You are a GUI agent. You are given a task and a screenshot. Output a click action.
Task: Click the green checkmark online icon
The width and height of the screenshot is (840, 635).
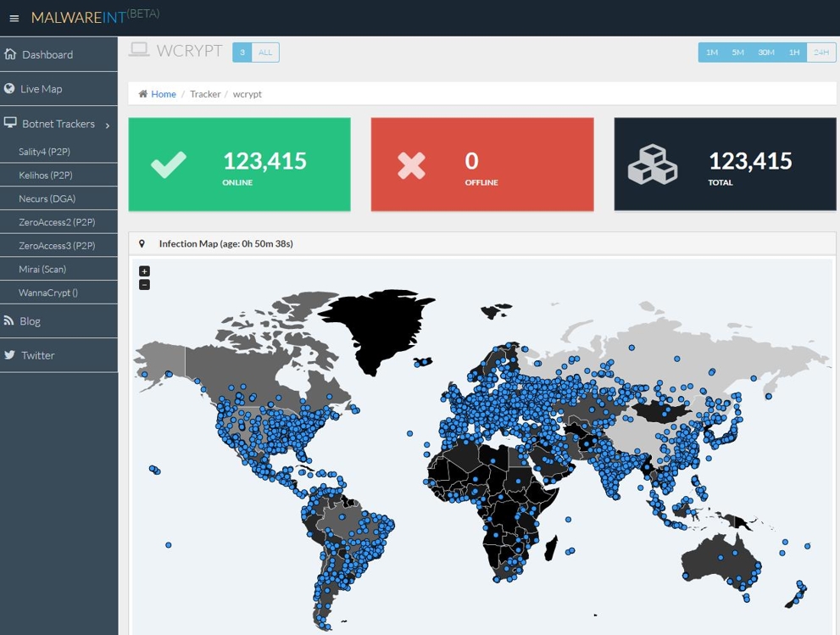pyautogui.click(x=169, y=164)
